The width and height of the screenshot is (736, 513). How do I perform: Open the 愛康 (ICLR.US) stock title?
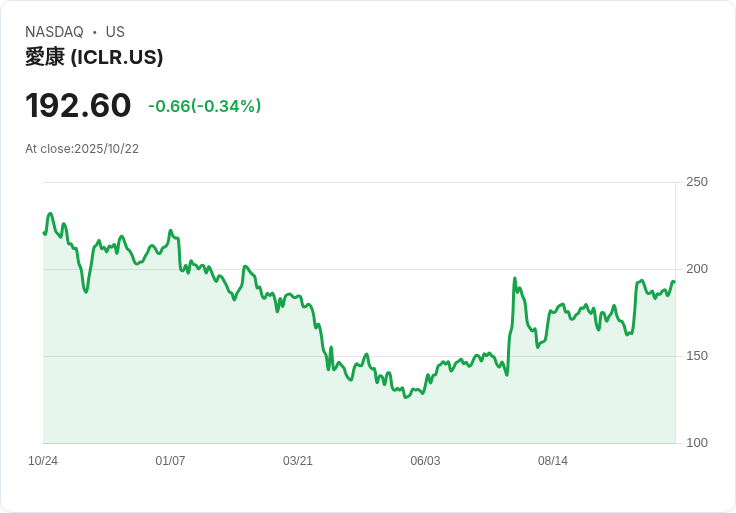94,57
